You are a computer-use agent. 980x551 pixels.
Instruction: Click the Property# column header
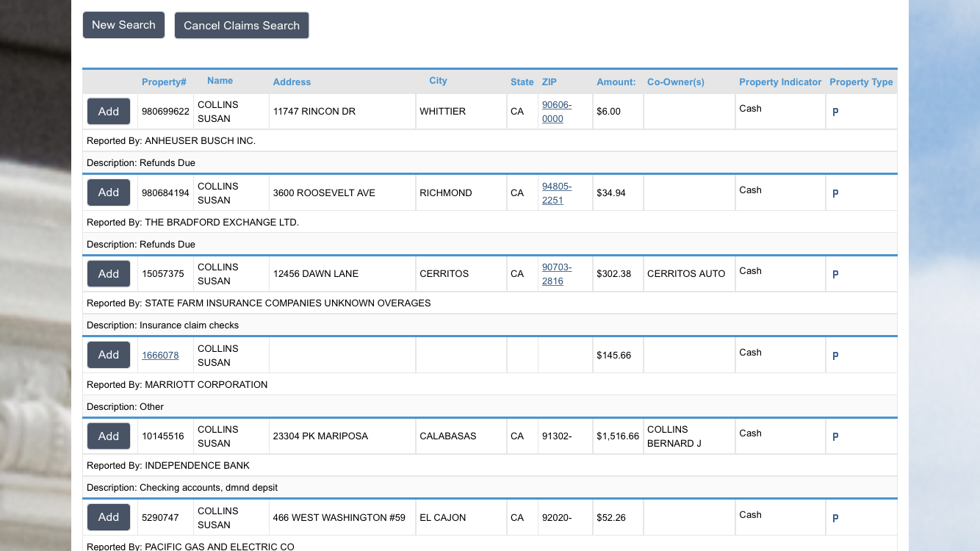click(164, 82)
